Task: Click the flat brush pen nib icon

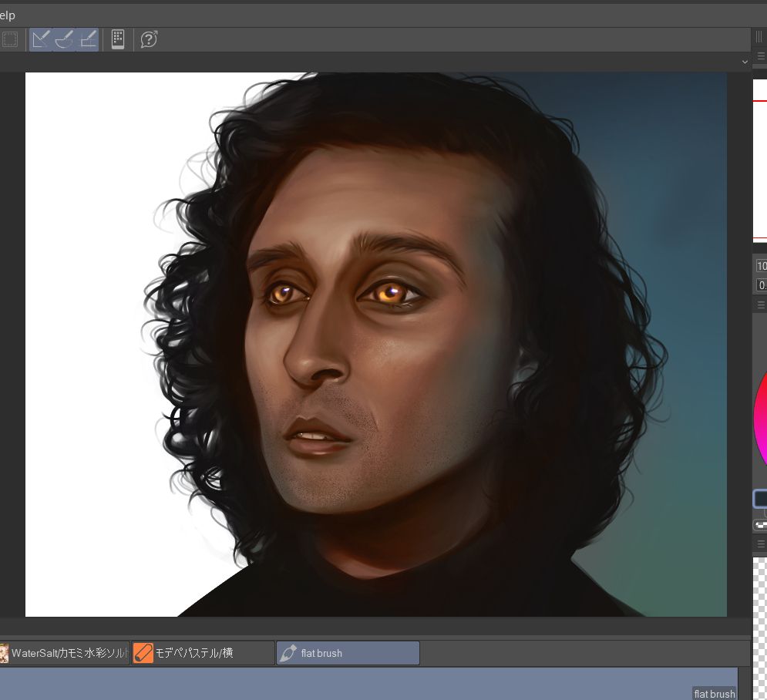Action: coord(288,653)
